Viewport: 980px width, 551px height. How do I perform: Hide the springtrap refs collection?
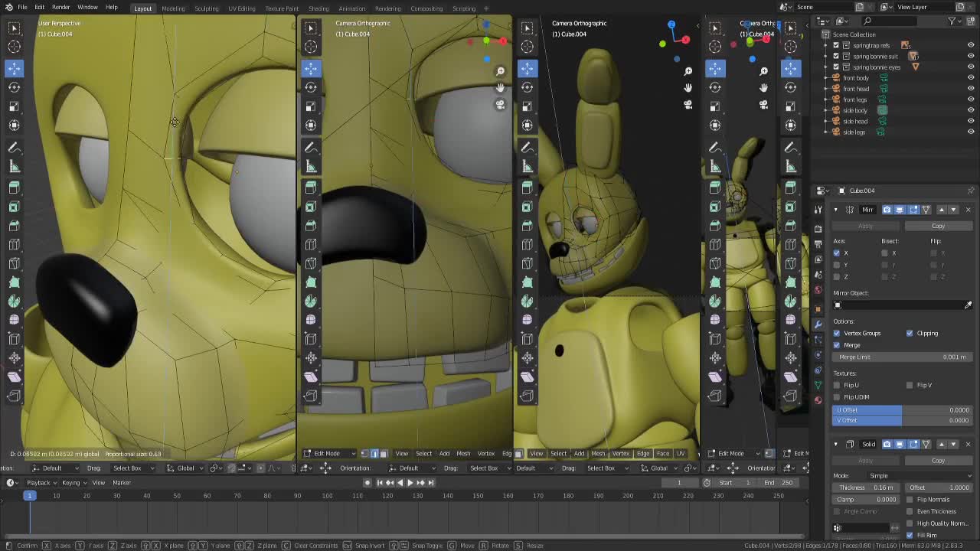click(x=971, y=45)
